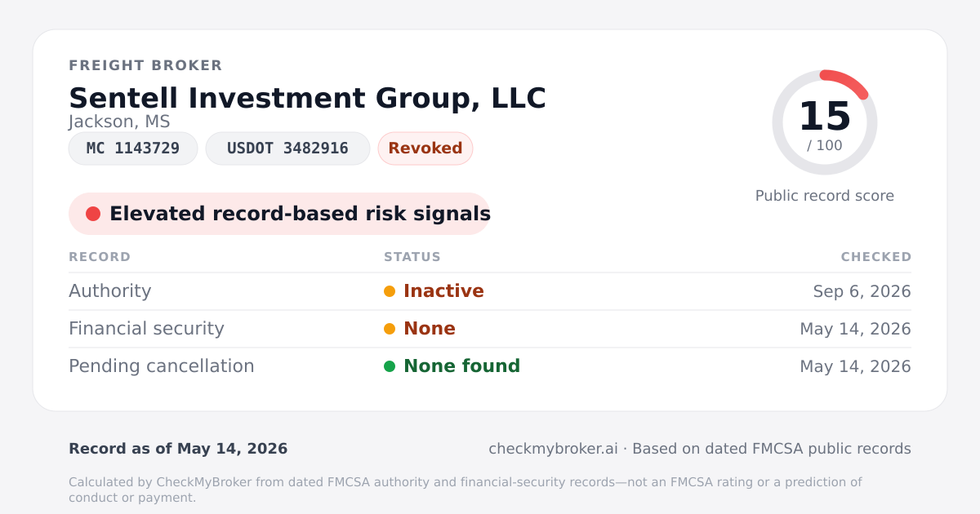Select the Pending cancellation record row

pos(490,366)
